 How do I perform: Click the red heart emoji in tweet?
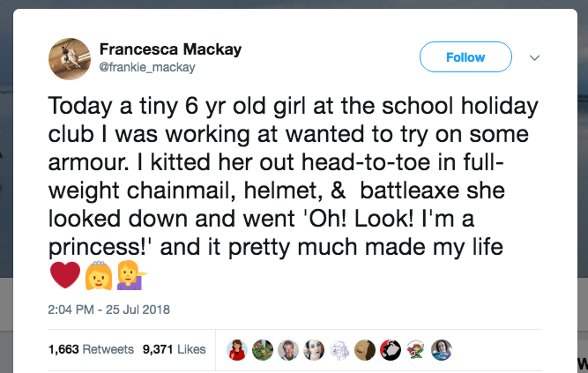pyautogui.click(x=65, y=277)
